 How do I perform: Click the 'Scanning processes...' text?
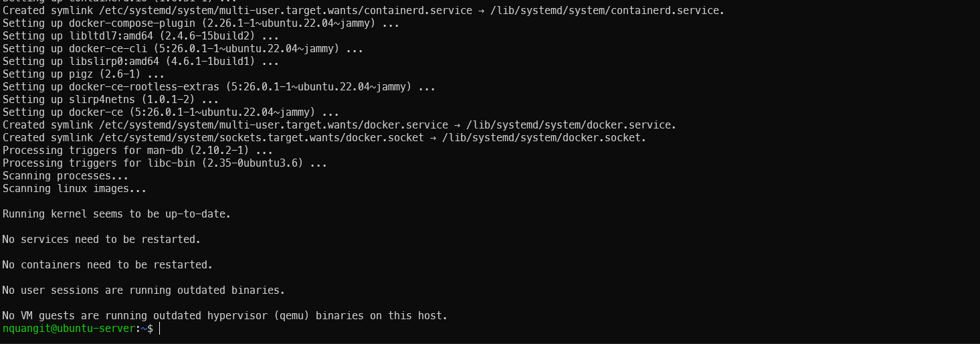(x=66, y=176)
